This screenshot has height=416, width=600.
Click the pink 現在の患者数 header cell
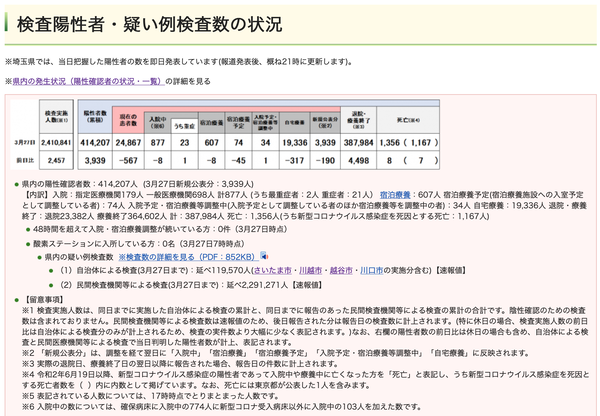click(x=128, y=120)
